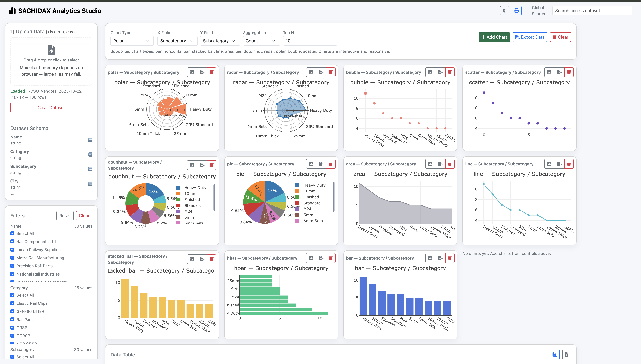This screenshot has width=641, height=364.
Task: Delete the line chart
Action: click(569, 164)
